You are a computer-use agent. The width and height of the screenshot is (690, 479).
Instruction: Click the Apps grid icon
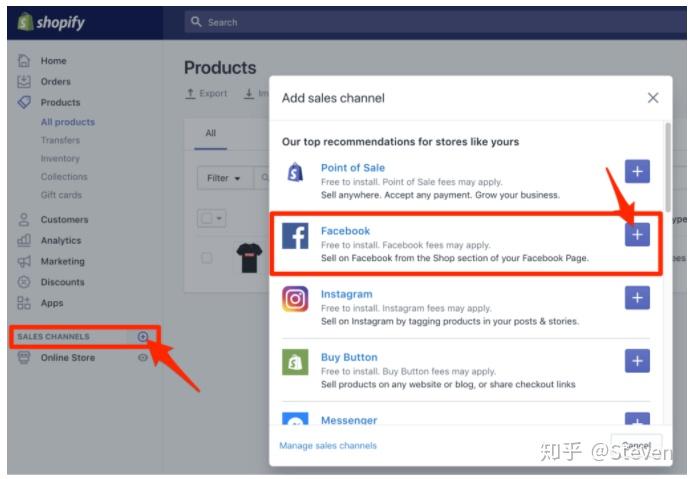[x=24, y=303]
